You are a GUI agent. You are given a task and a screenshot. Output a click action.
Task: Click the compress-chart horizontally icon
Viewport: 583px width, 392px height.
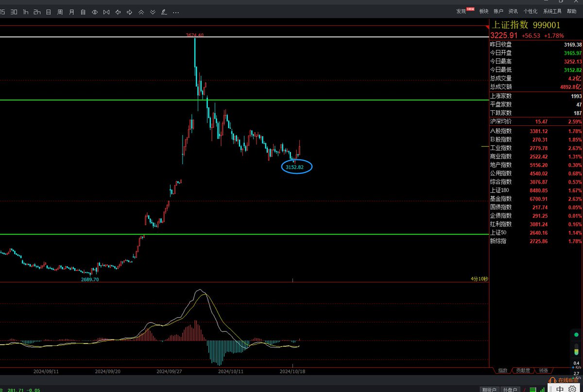pyautogui.click(x=106, y=12)
